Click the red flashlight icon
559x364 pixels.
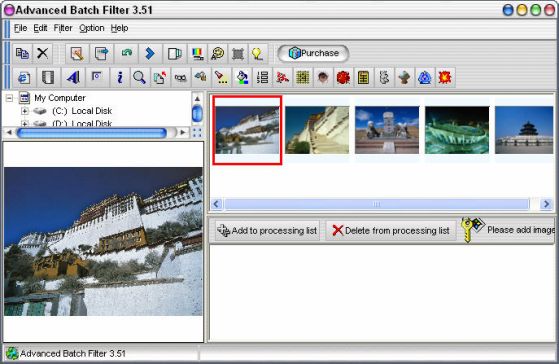(x=221, y=77)
